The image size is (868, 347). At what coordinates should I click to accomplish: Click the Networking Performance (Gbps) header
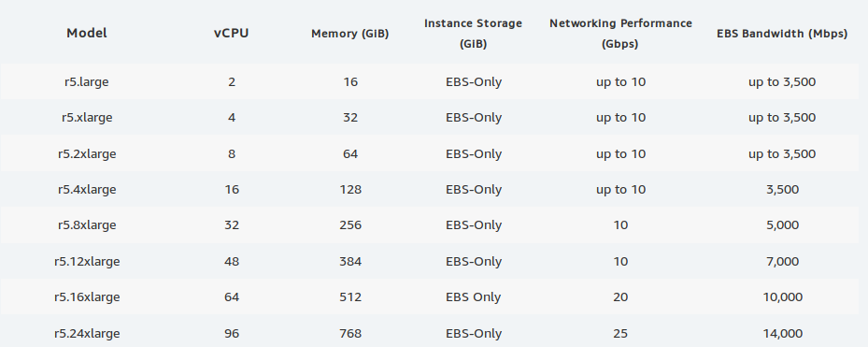(x=620, y=34)
